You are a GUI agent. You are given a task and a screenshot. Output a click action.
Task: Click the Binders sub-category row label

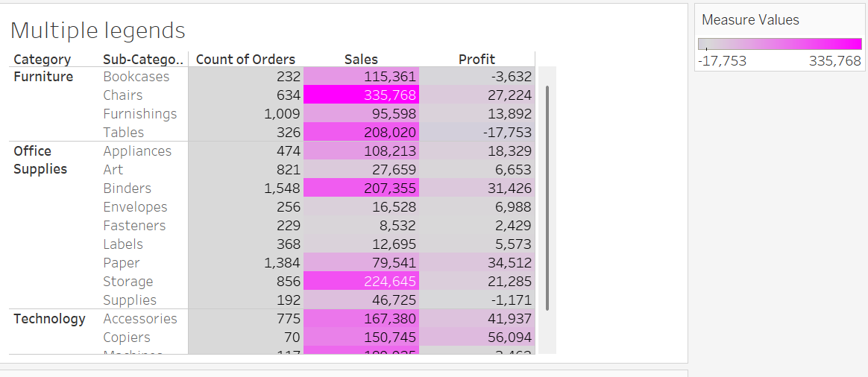coord(128,188)
